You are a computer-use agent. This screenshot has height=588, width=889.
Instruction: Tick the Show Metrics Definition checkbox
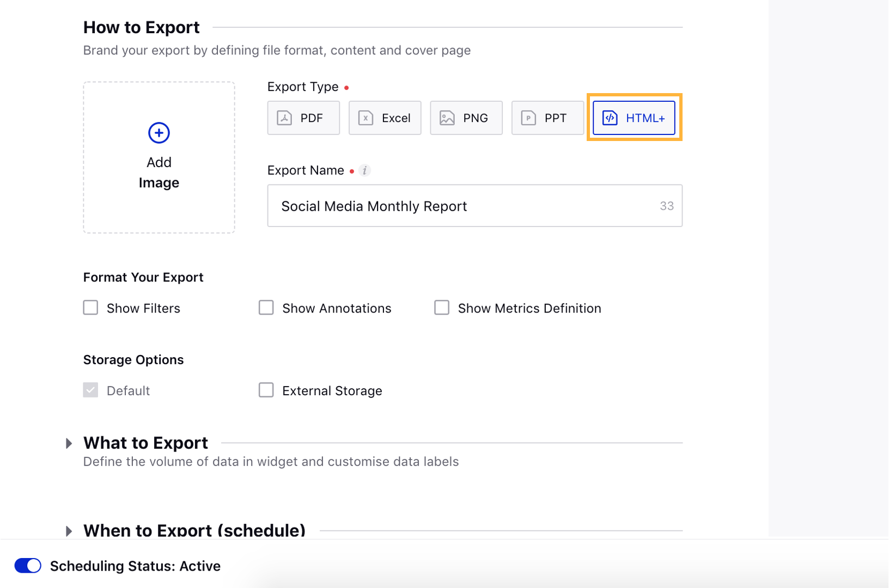441,308
